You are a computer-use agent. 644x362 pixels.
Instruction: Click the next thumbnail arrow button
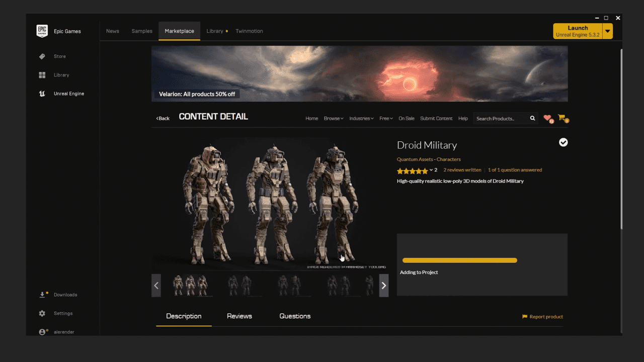tap(383, 286)
